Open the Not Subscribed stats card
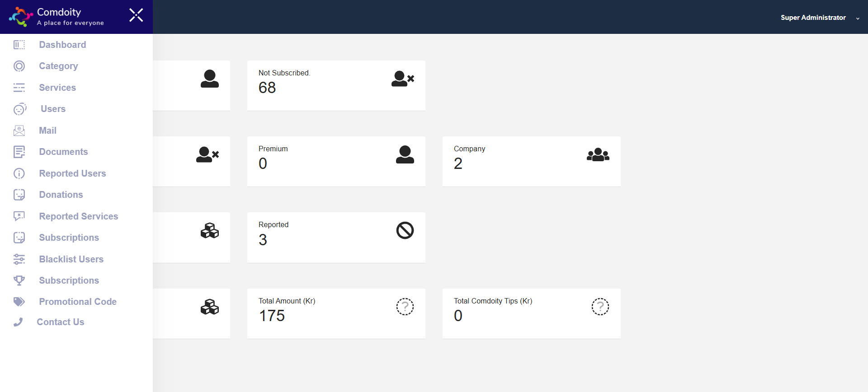The image size is (868, 392). (x=336, y=85)
